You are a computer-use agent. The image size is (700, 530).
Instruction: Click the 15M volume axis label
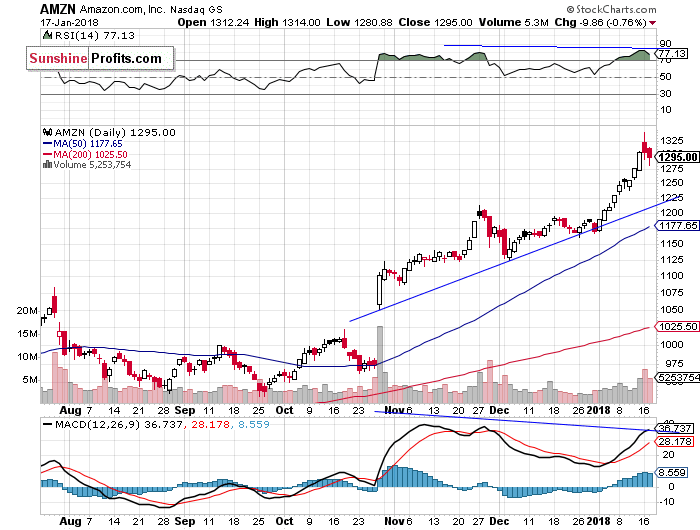(x=27, y=334)
